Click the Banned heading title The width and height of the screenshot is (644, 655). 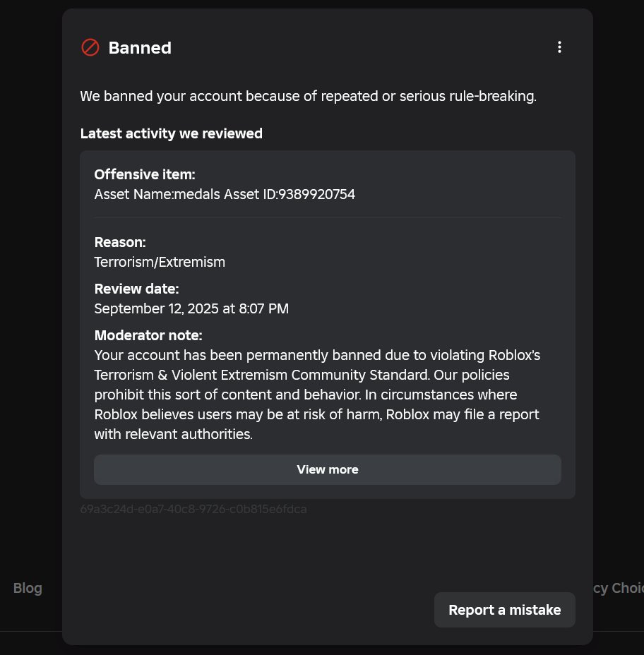click(x=140, y=48)
